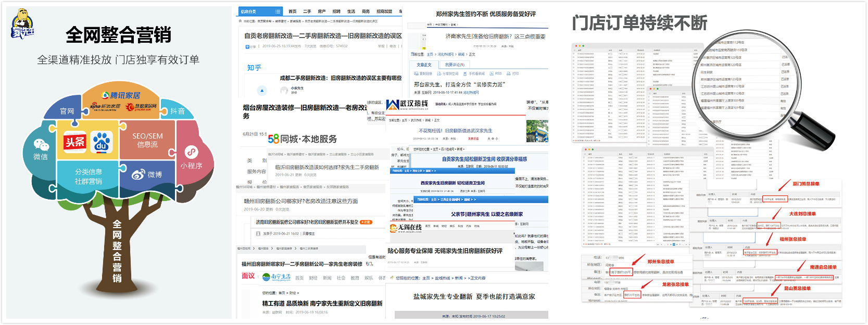
Task: Select 招聘 in the top navigation bar
Action: [x=336, y=11]
